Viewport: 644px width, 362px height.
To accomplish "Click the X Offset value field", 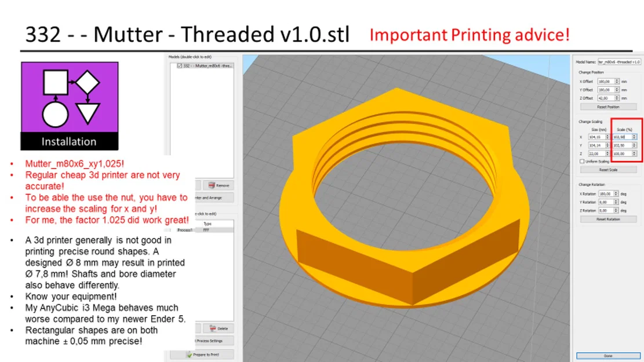I will [x=606, y=82].
